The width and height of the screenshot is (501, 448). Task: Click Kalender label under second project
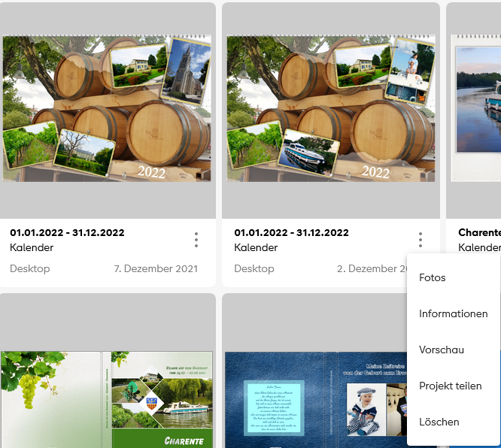(x=256, y=247)
